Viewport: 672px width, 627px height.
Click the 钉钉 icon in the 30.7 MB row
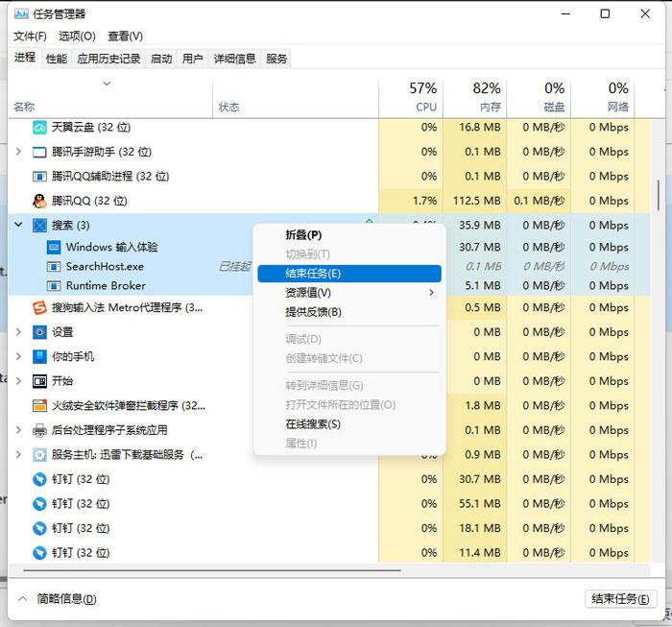pos(39,479)
